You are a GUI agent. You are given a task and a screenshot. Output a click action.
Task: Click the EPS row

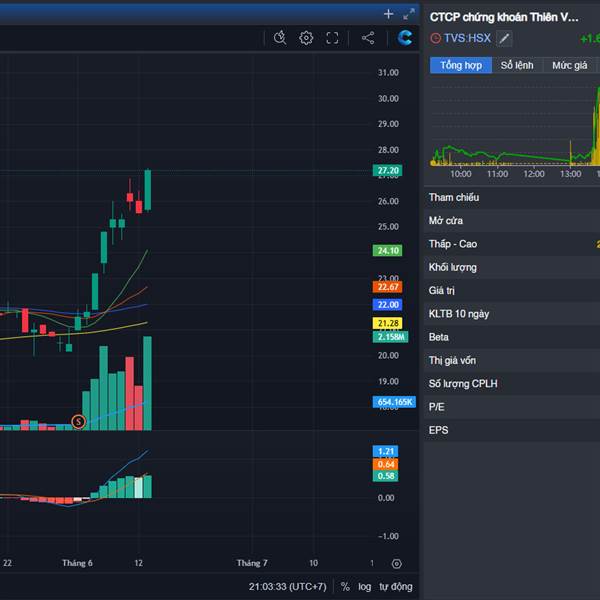(x=512, y=430)
